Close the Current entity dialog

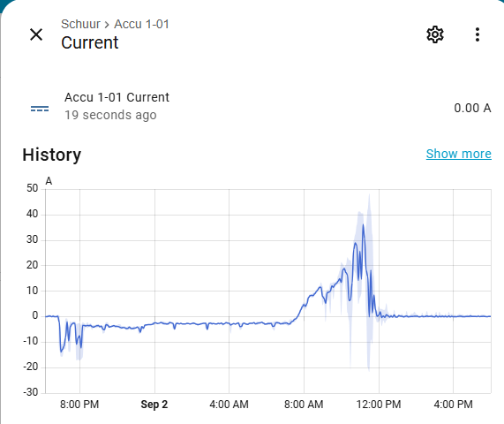pos(36,34)
